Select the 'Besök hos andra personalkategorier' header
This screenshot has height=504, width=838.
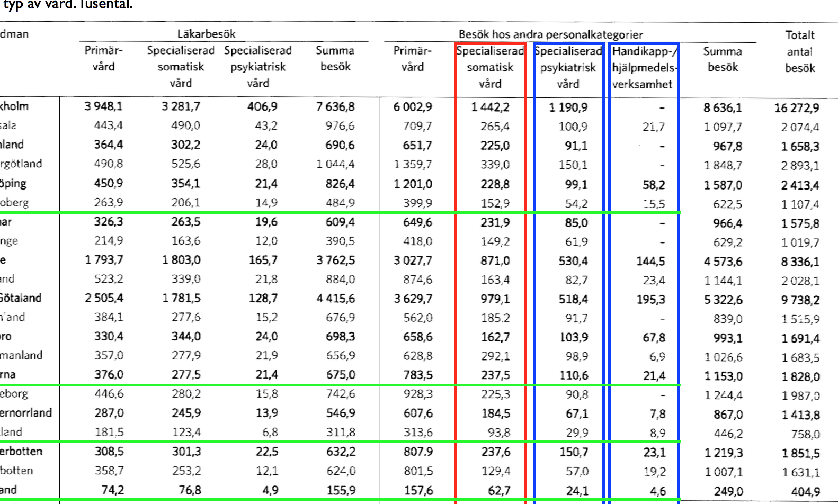(x=550, y=35)
